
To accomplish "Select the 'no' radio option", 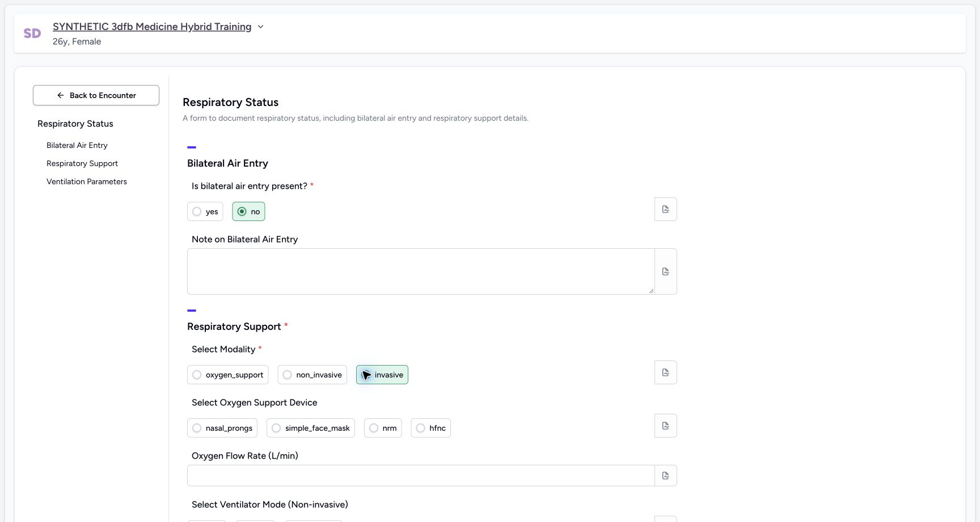I will coord(248,211).
